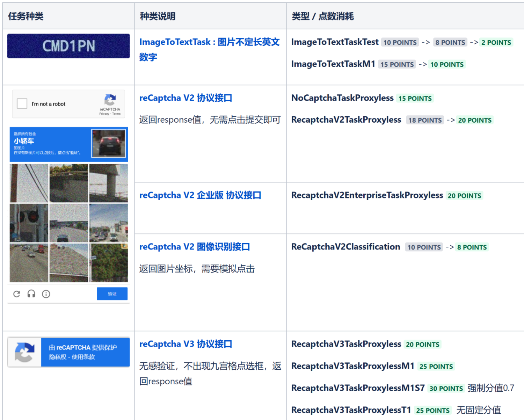Click the headphones audio challenge icon
Viewport: 524px width, 420px height.
[31, 294]
